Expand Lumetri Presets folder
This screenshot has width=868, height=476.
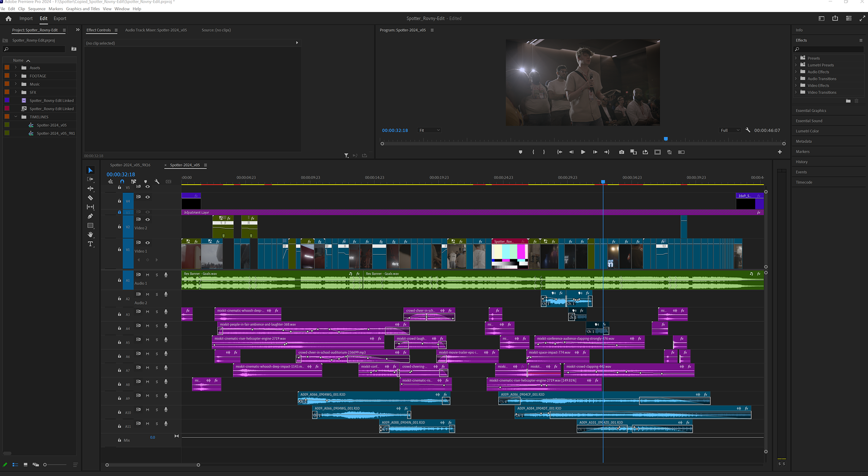pos(796,65)
